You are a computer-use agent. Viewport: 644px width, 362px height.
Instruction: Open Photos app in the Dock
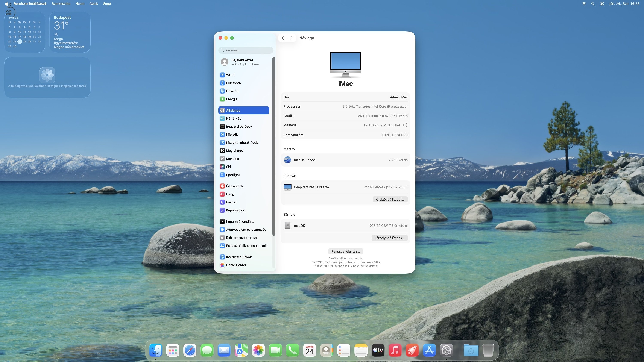point(258,350)
